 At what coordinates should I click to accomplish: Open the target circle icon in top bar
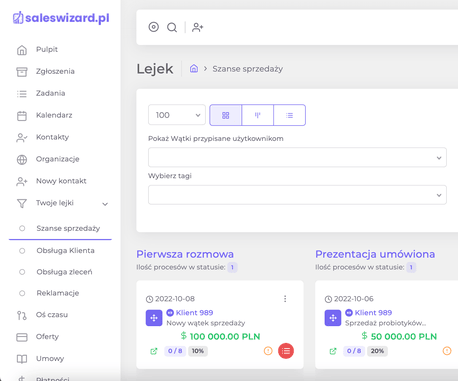pos(154,27)
